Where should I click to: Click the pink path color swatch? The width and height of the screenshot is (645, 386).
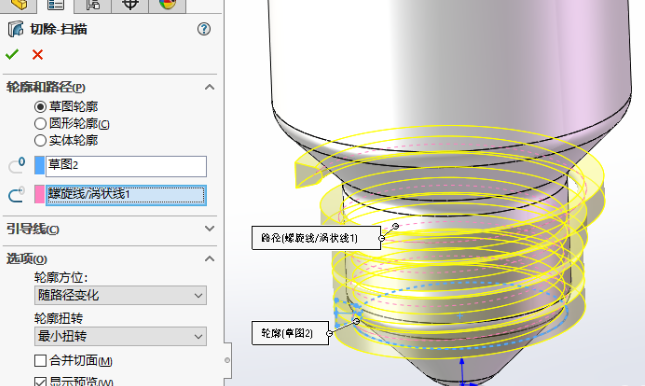(x=39, y=195)
